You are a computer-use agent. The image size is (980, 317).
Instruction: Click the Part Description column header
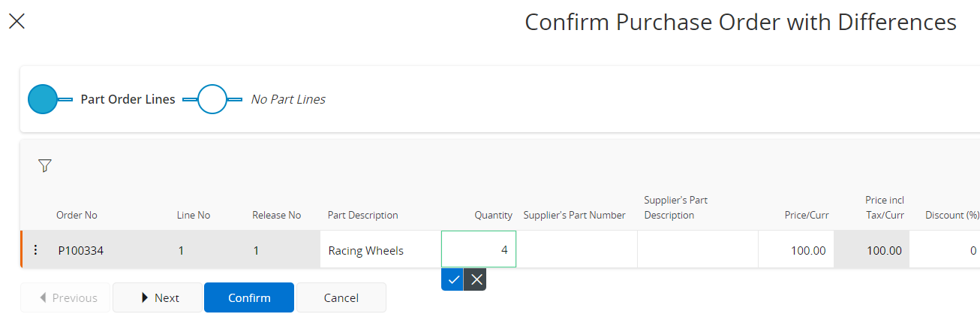[x=362, y=215]
